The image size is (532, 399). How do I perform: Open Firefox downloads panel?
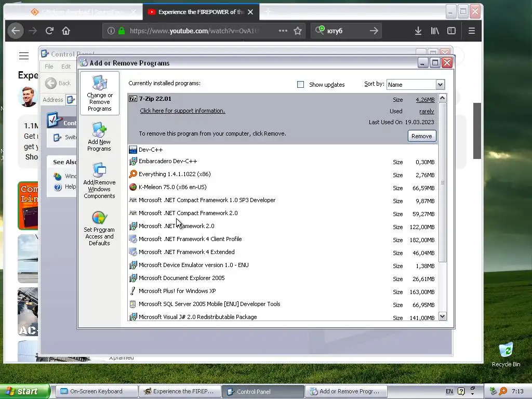coord(418,31)
